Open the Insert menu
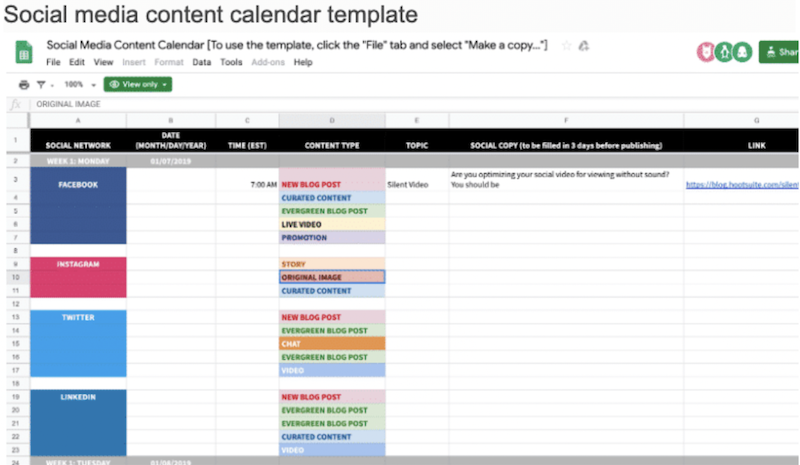800x465 pixels. (134, 62)
